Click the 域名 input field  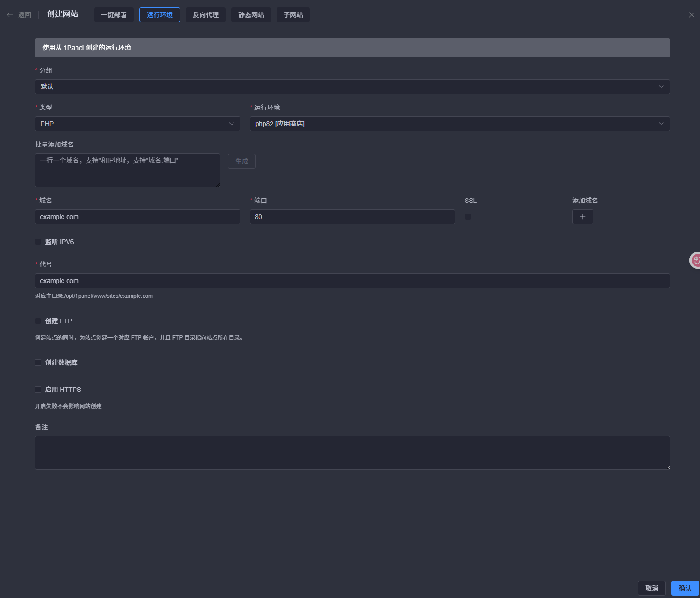(x=137, y=217)
